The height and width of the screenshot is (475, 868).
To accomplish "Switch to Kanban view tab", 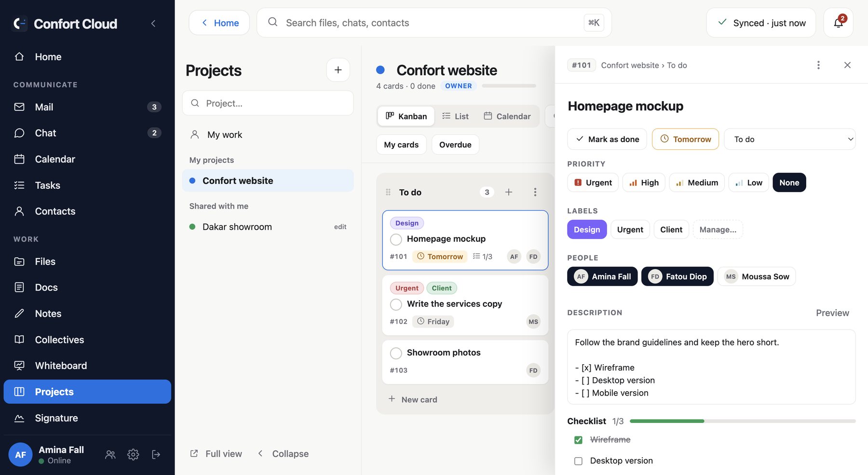I will click(x=406, y=116).
